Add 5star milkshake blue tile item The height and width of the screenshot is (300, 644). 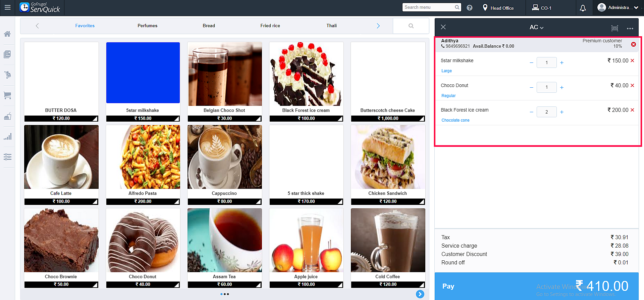coord(143,82)
